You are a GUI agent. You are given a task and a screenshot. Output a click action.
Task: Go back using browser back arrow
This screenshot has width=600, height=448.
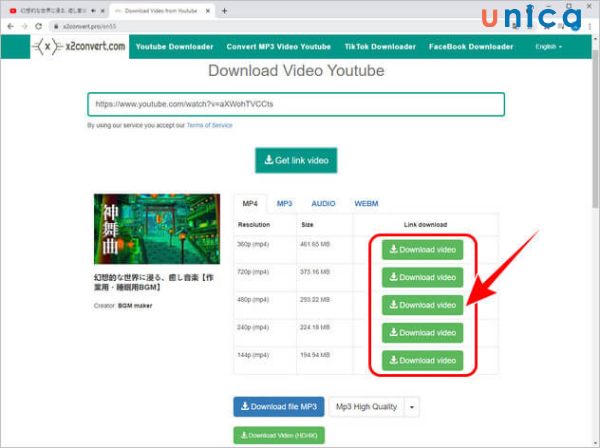pos(10,26)
